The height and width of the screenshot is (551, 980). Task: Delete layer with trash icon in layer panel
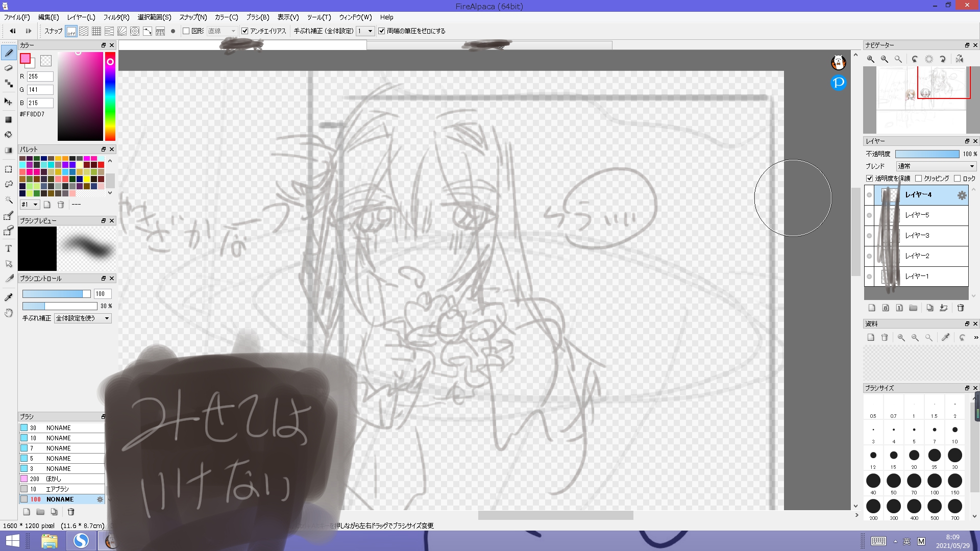pos(960,308)
